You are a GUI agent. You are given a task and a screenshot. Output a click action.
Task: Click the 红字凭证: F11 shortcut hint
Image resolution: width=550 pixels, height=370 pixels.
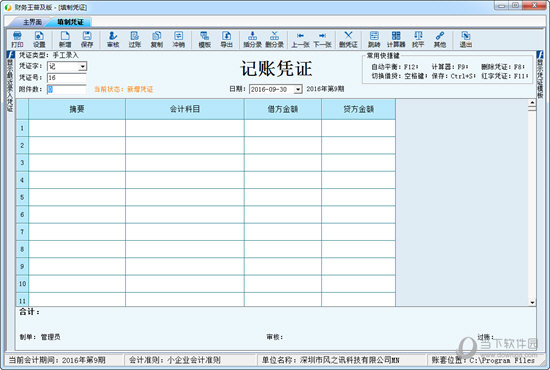[x=505, y=76]
